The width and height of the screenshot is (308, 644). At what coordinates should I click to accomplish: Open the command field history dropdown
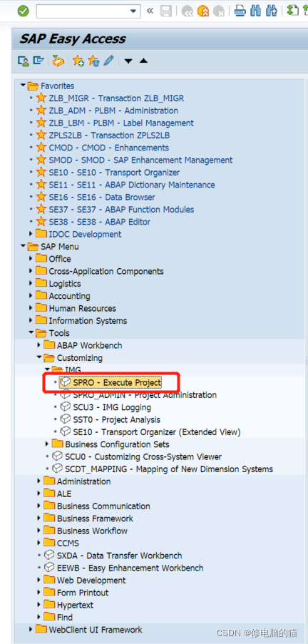133,11
